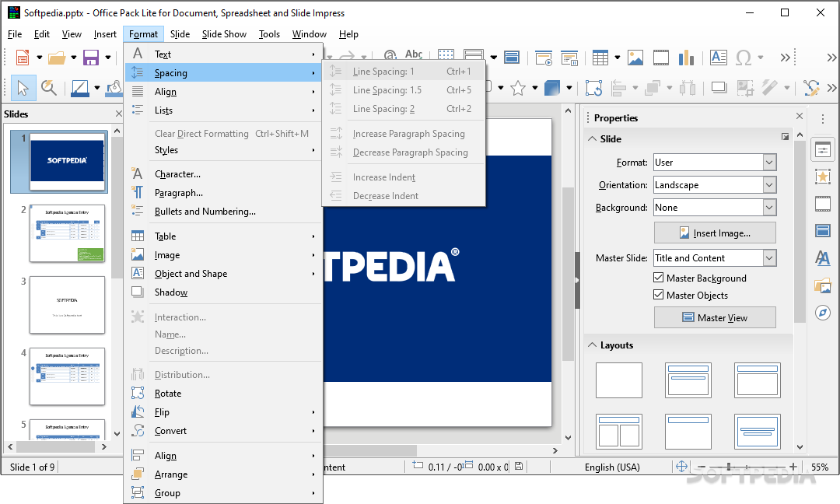Click the Shadow toggle icon in toolbar

(719, 88)
